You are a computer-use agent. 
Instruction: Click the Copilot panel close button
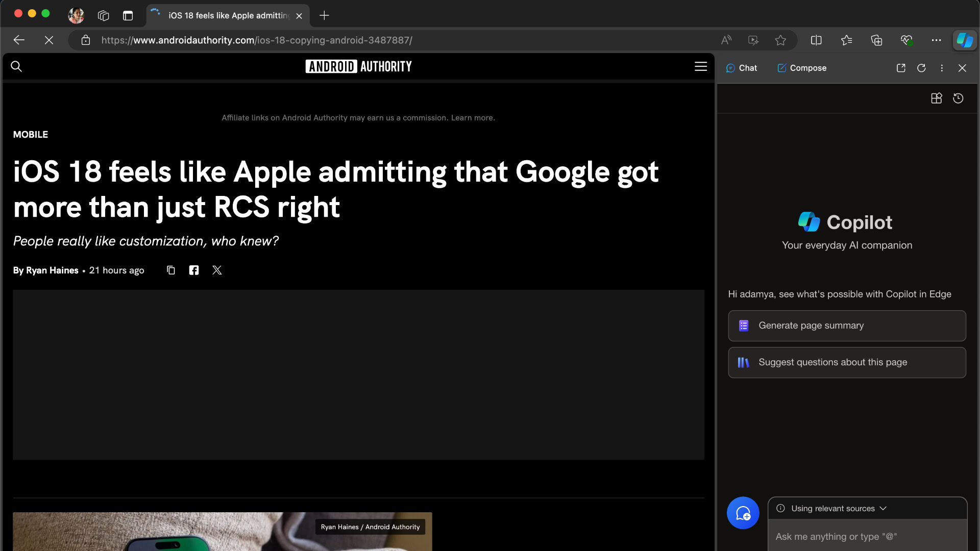click(x=963, y=68)
